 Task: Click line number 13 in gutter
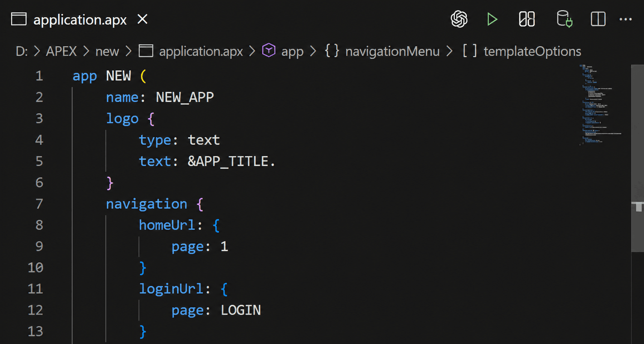pyautogui.click(x=35, y=331)
